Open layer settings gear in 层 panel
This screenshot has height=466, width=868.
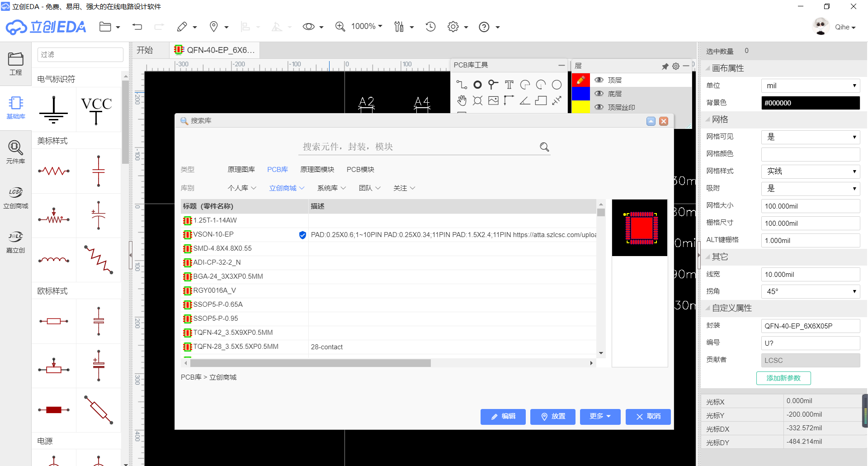676,66
